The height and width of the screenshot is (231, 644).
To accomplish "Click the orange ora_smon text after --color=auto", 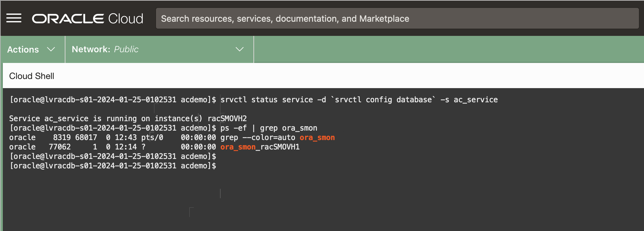I will point(317,138).
